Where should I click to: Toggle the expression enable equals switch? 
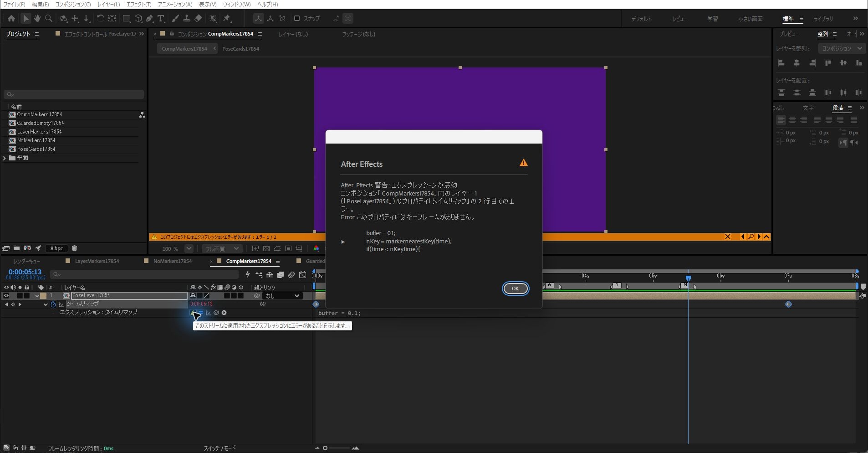[x=200, y=313]
